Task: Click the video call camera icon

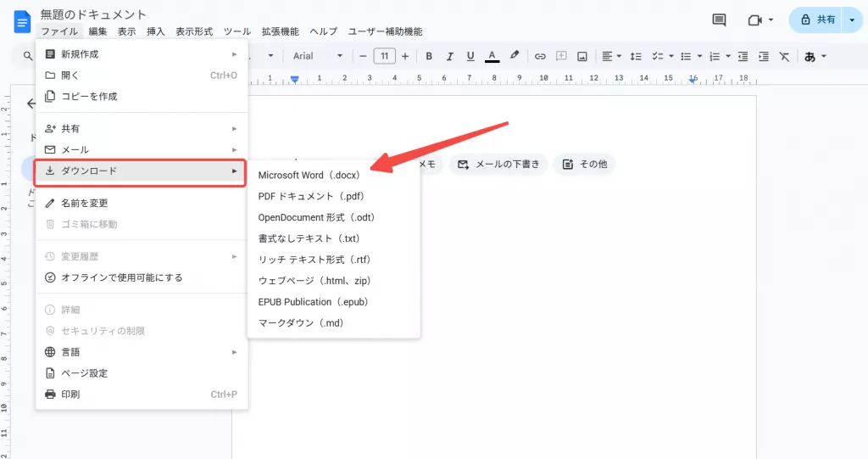Action: 755,20
